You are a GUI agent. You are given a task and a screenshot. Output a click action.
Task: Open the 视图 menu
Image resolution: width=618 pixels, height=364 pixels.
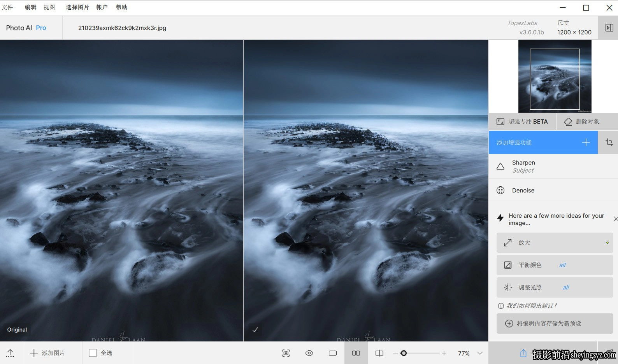[49, 7]
